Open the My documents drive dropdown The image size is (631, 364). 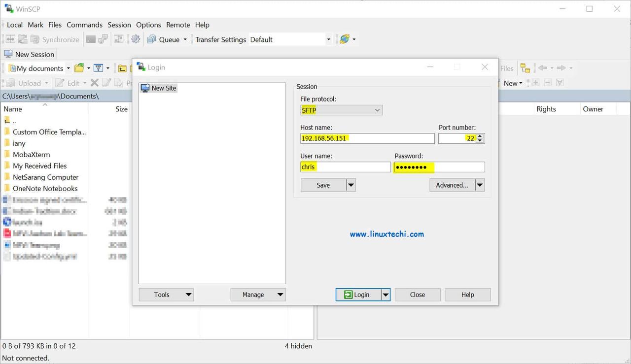[69, 68]
